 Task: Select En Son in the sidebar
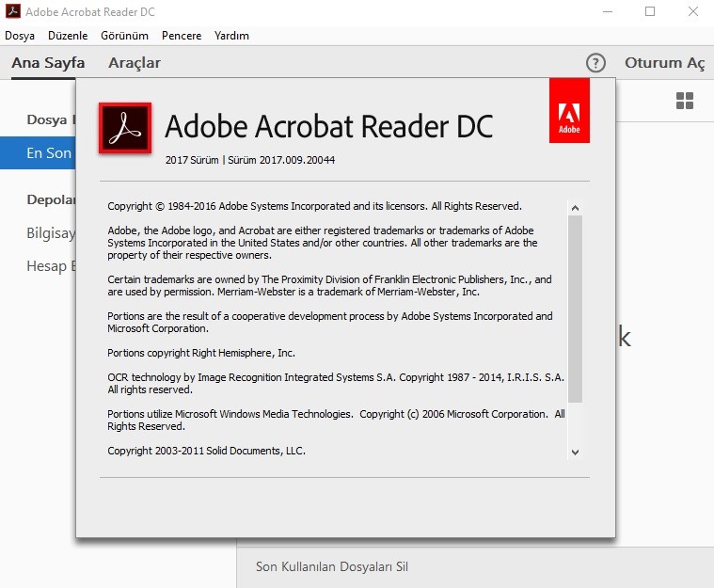[x=38, y=153]
